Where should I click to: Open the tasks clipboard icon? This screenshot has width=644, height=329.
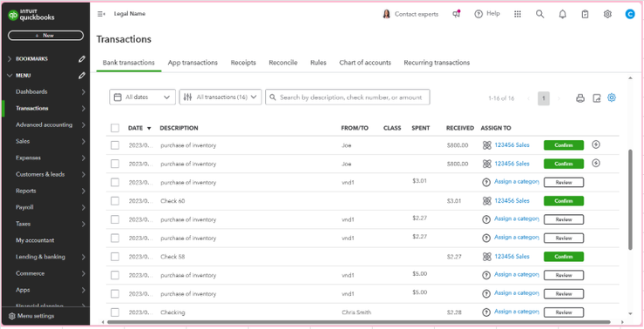click(x=585, y=14)
